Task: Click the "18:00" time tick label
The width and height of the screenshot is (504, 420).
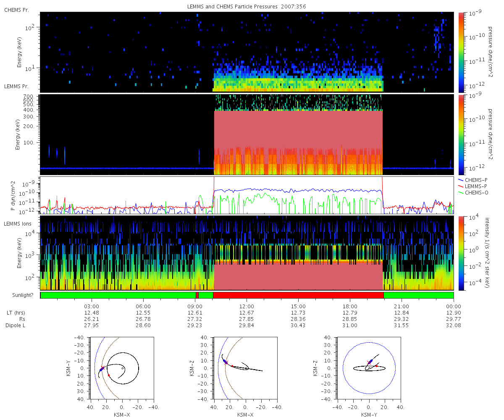Action: [x=350, y=306]
